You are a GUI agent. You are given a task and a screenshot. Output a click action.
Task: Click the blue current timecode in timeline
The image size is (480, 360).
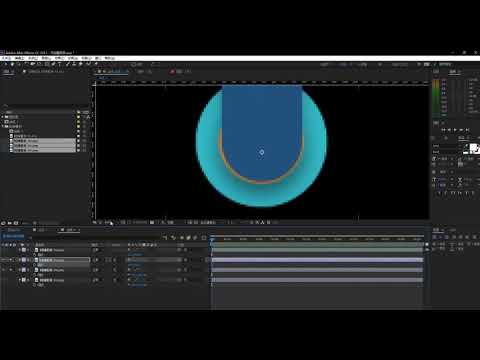click(x=14, y=236)
